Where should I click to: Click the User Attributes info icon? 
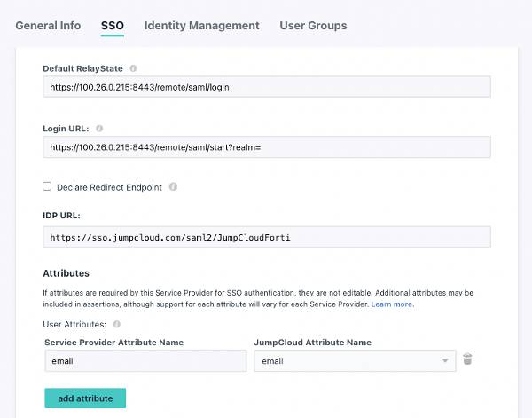[115, 325]
